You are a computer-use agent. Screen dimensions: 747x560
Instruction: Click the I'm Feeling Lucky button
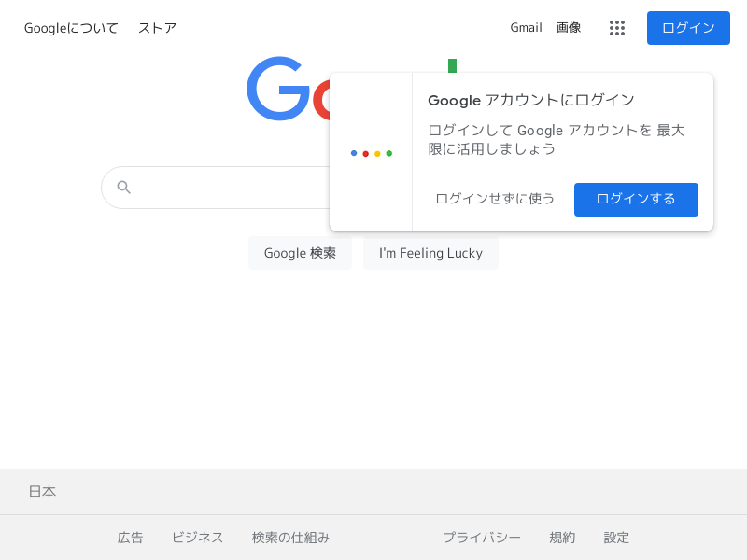[x=430, y=253]
